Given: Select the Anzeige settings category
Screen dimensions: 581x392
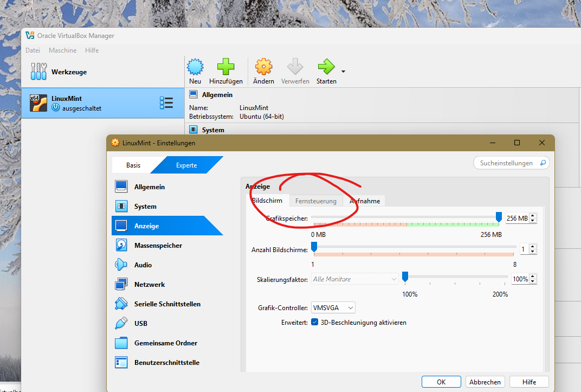Looking at the screenshot, I should pyautogui.click(x=167, y=226).
